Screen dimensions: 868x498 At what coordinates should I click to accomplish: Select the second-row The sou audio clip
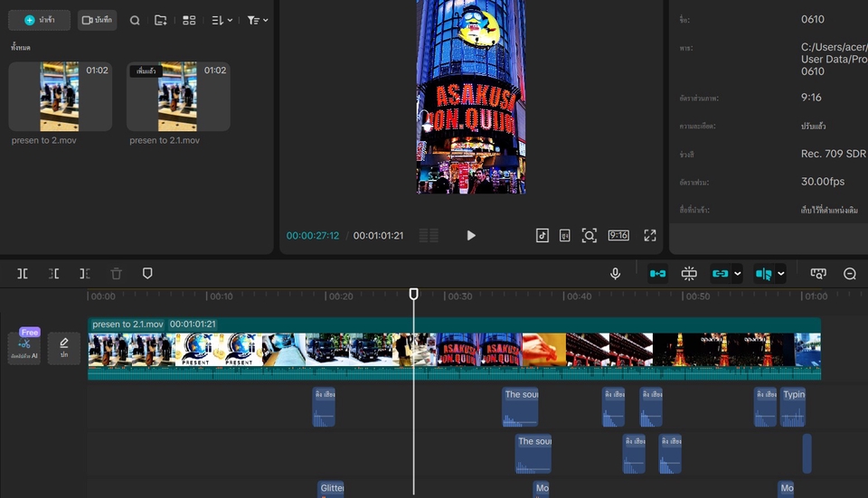click(x=533, y=454)
